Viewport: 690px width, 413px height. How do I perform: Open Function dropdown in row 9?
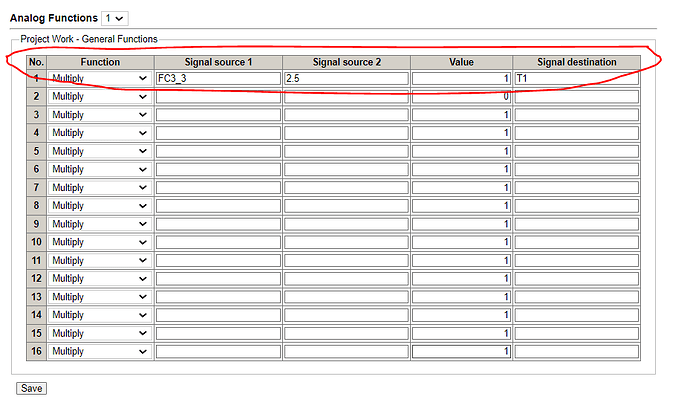pos(100,224)
